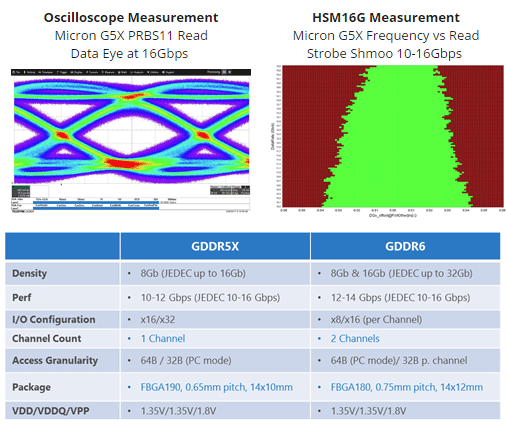Click the '64B (PC mode)/ 32B p. channel' cell
Viewport: 507px width, 427px height.
405,360
